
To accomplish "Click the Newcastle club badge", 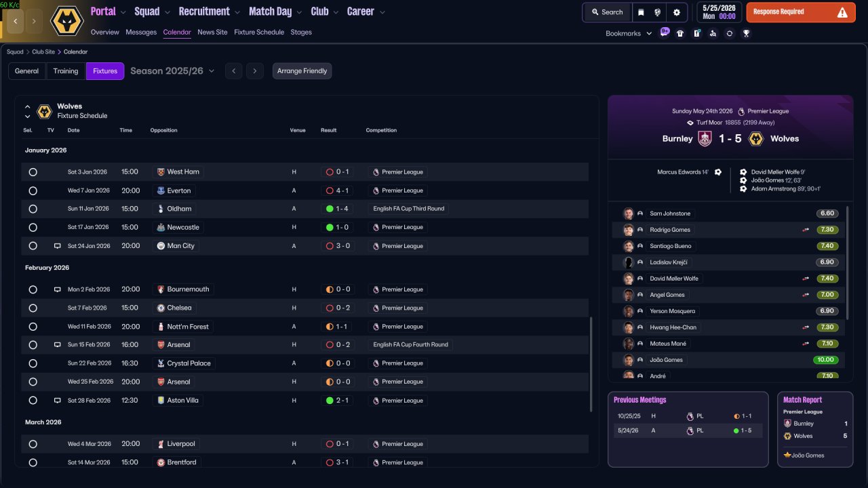I will point(161,228).
